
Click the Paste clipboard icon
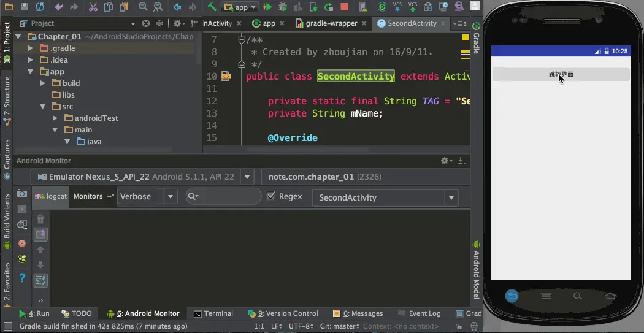(123, 7)
